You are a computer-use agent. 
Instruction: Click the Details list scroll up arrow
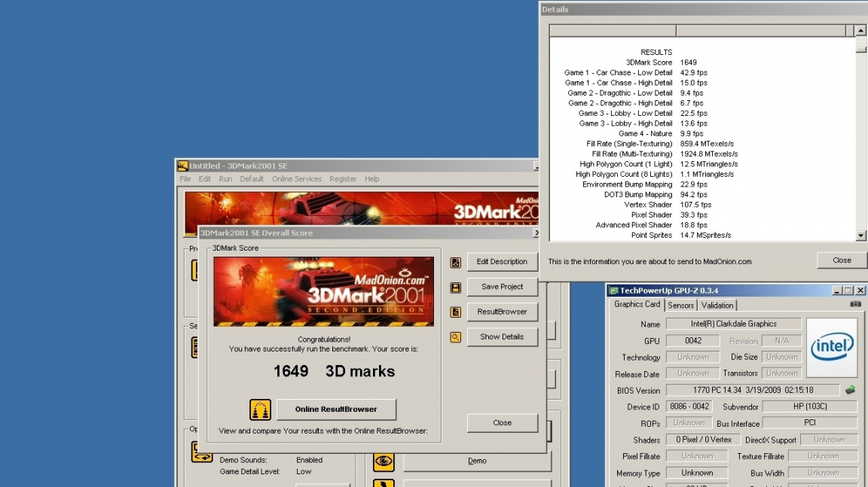pos(860,30)
